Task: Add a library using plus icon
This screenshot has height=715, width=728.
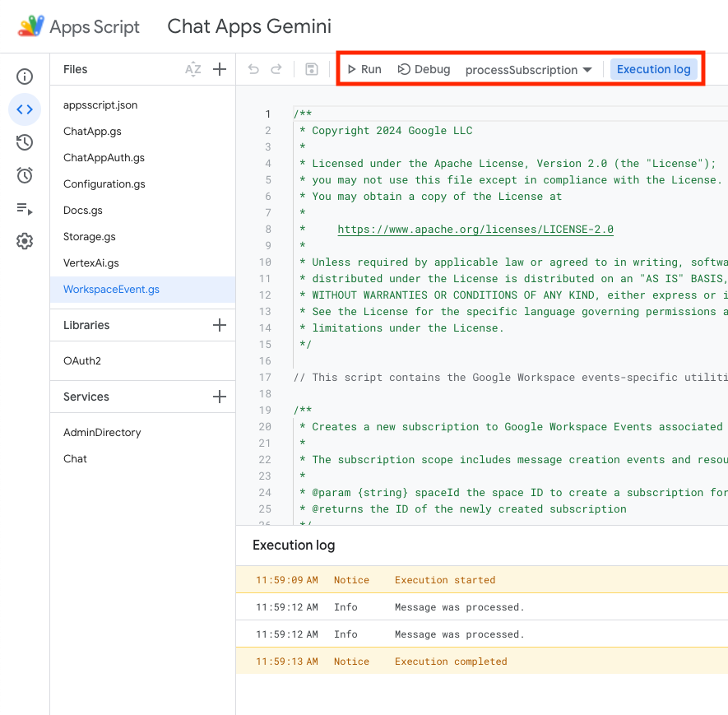Action: (220, 325)
